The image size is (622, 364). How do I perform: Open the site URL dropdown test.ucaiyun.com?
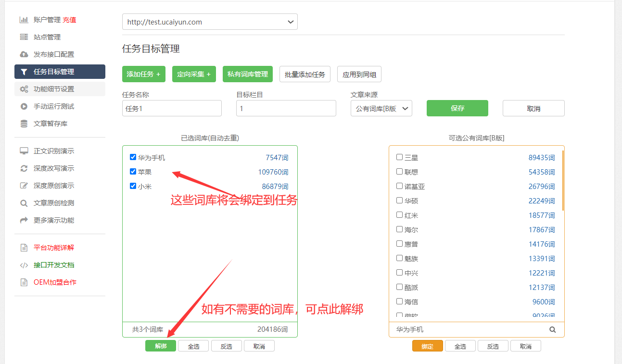(x=210, y=22)
